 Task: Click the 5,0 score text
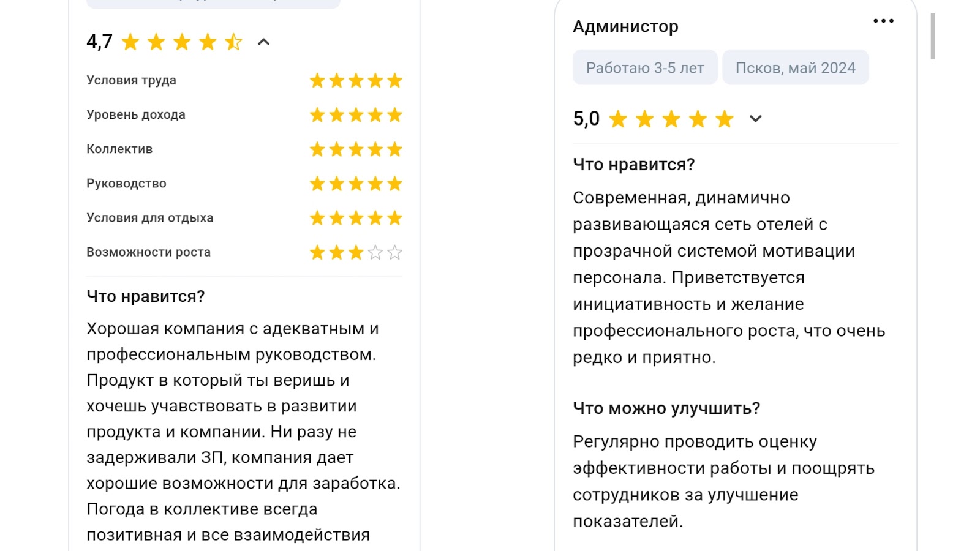585,119
